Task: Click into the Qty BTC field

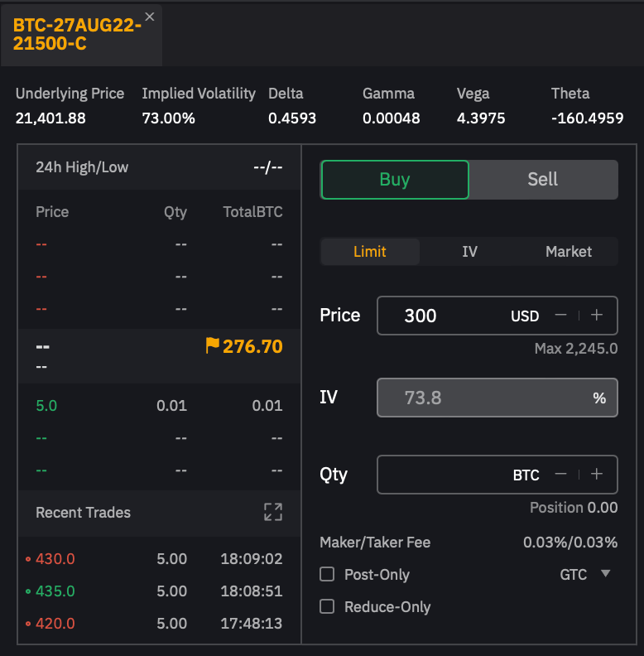Action: click(x=443, y=475)
